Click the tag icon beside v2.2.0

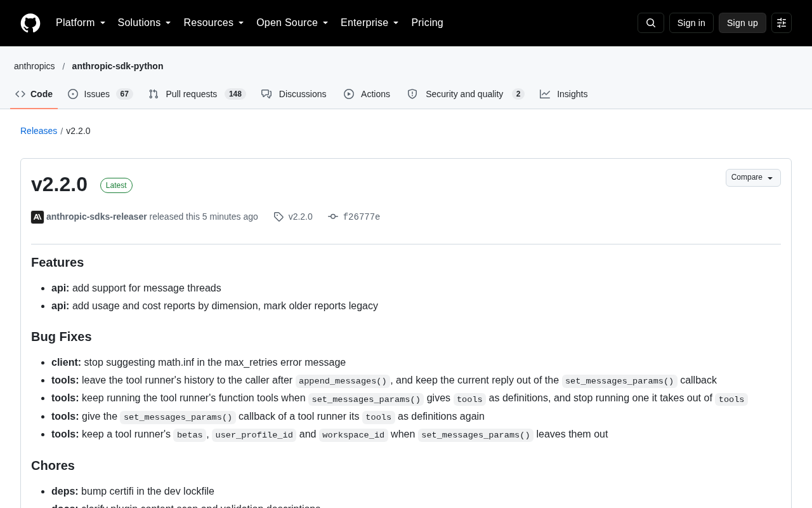pos(278,217)
